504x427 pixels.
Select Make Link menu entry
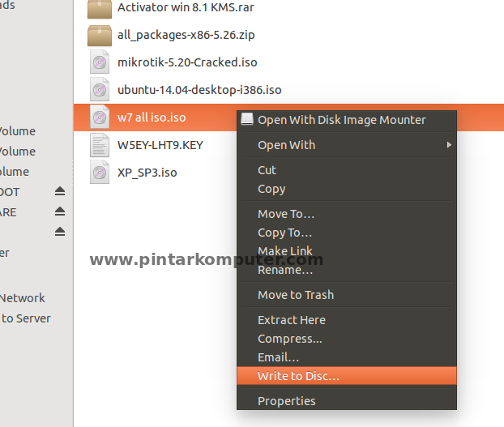pyautogui.click(x=347, y=251)
